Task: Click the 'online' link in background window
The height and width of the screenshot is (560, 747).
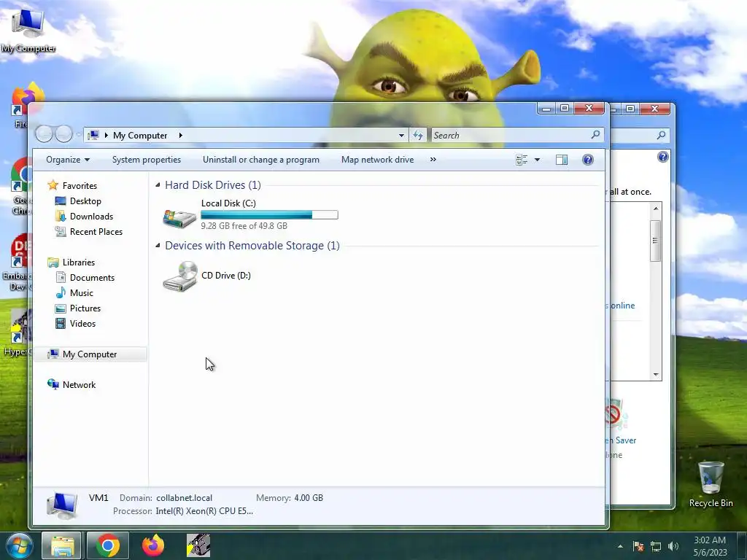Action: 623,306
